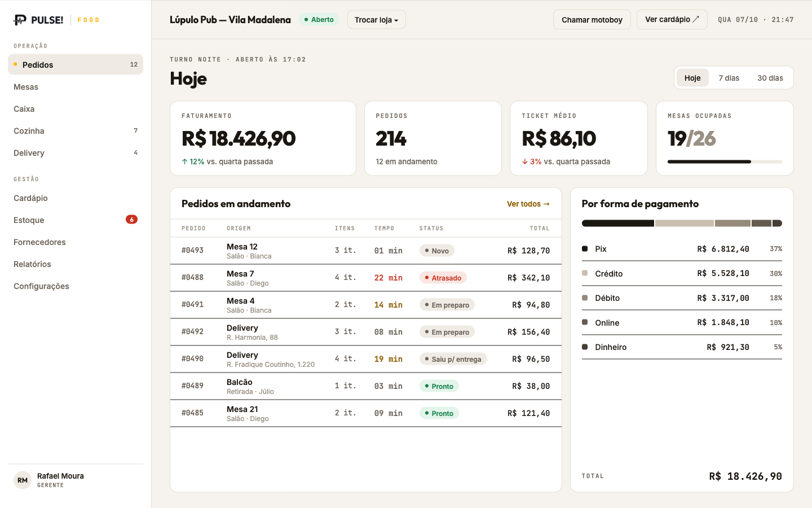
Task: Click order number #0490
Action: coord(192,358)
